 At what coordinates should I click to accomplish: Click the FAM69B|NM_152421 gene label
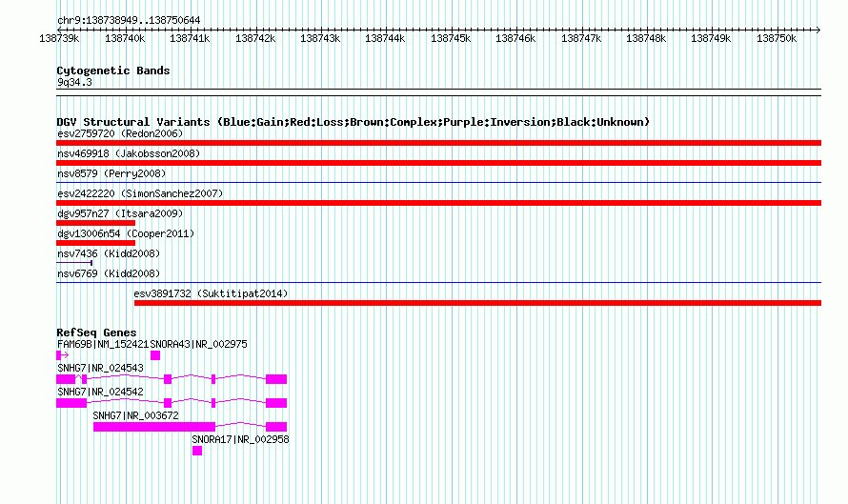click(x=103, y=344)
